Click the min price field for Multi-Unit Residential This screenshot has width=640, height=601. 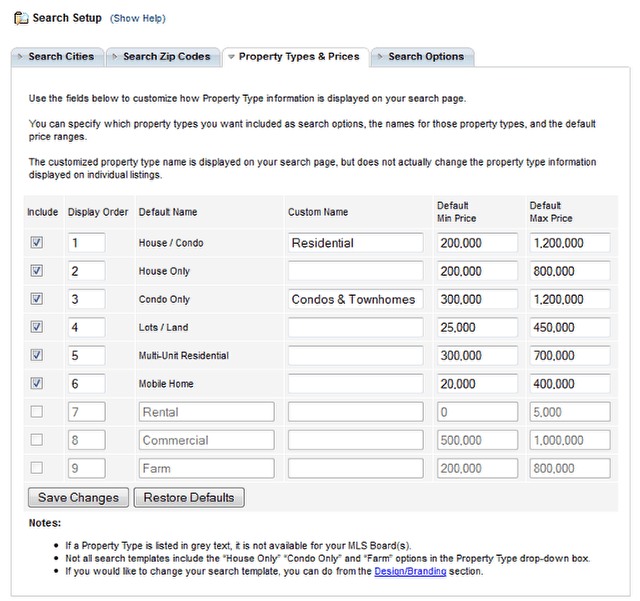[478, 356]
